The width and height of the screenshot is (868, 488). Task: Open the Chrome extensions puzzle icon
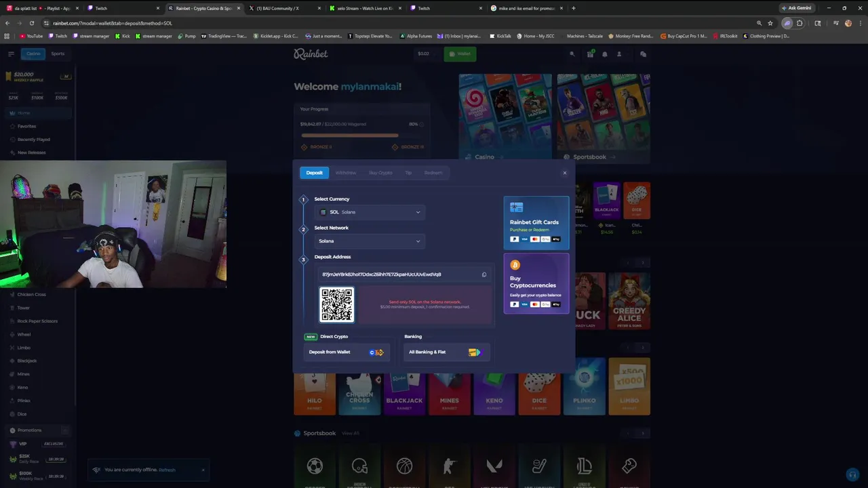coord(800,23)
